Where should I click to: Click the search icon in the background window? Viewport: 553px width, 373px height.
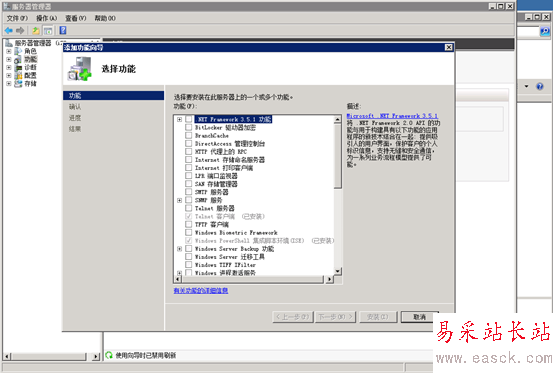coord(545,32)
